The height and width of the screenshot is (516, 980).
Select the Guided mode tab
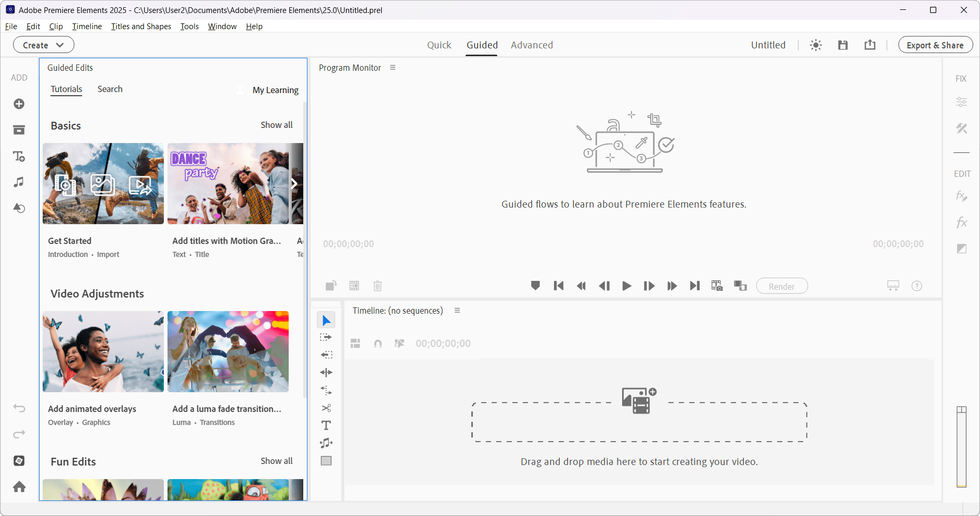click(x=482, y=45)
